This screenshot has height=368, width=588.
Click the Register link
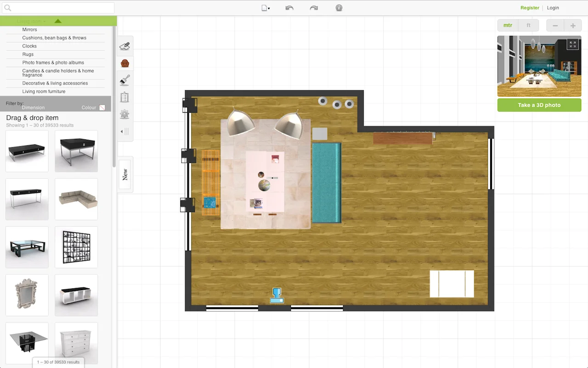530,8
